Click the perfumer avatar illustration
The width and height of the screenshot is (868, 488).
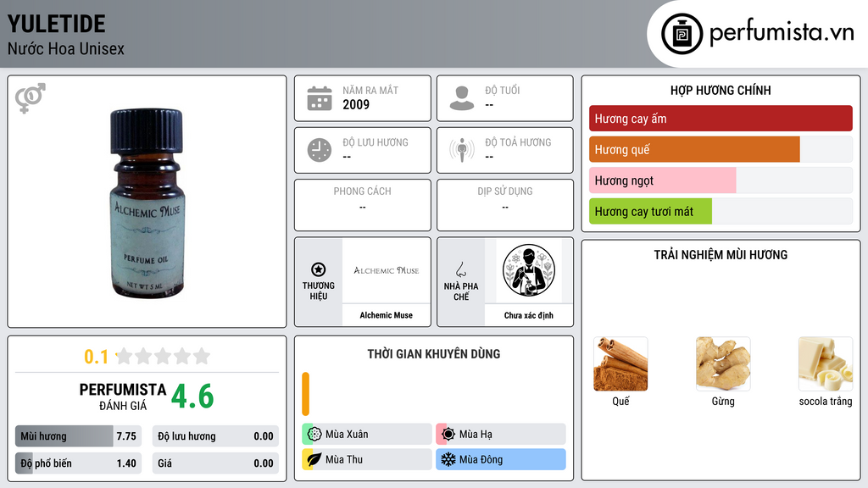[529, 270]
